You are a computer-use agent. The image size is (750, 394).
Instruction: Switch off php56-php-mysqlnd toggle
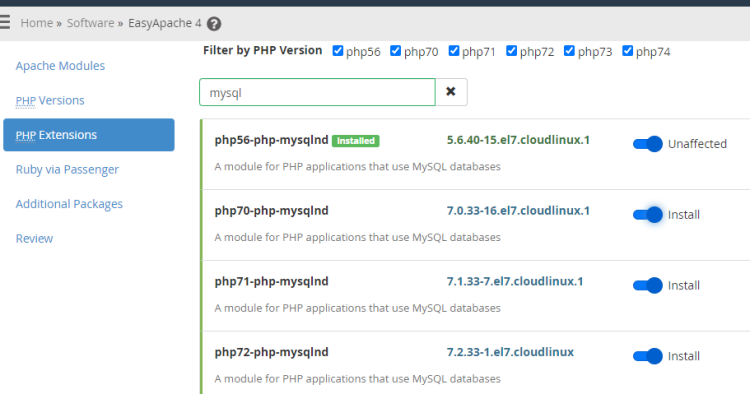click(648, 144)
